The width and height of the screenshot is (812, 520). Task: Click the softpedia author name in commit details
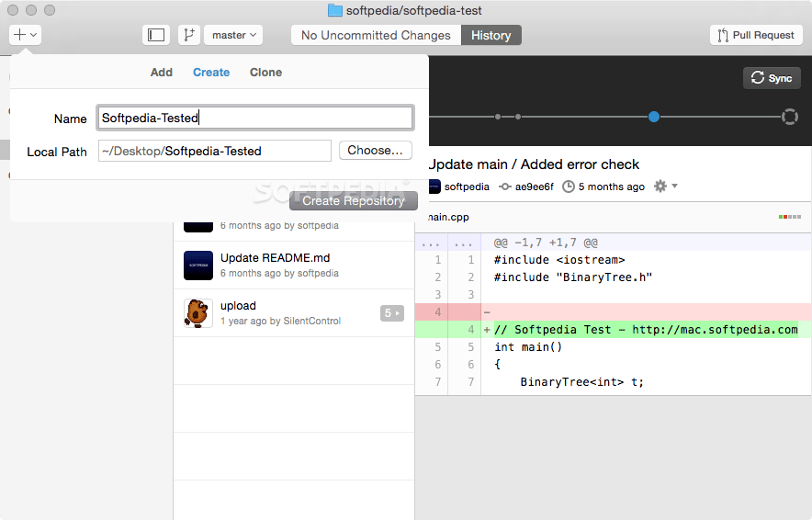[467, 187]
